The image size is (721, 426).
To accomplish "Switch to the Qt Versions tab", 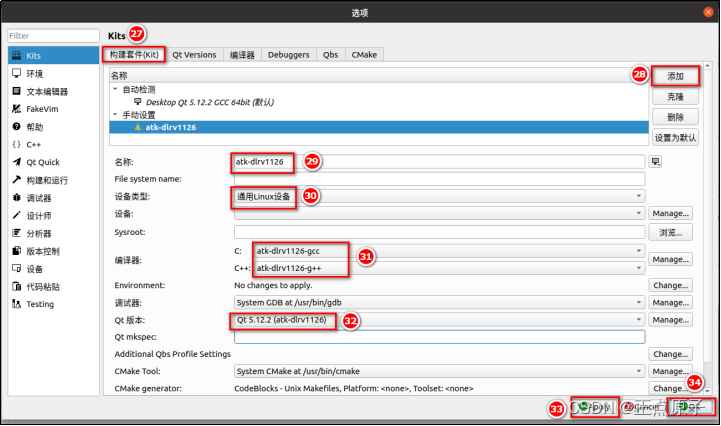I will (194, 55).
